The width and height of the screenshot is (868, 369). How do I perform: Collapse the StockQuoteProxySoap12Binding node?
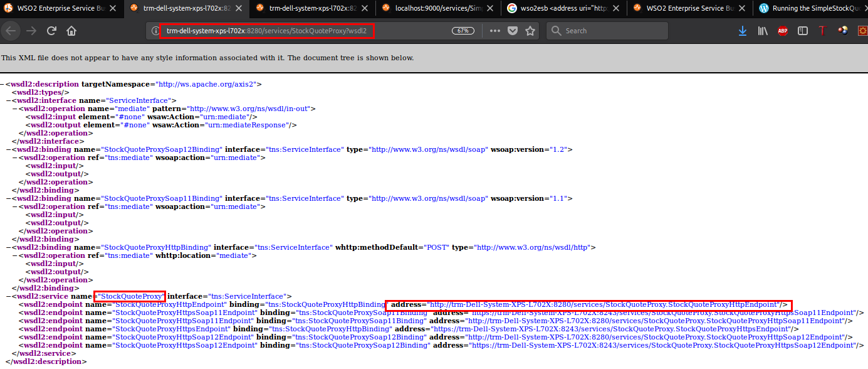[9, 149]
